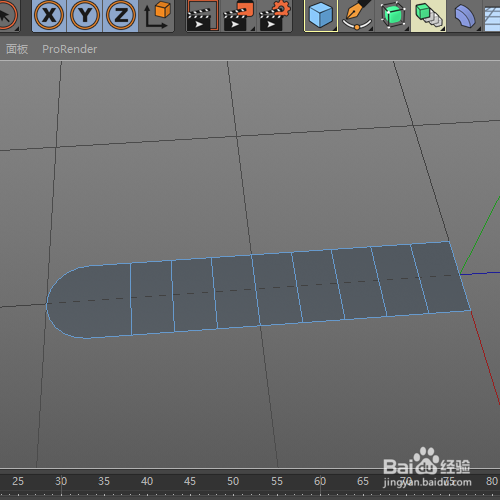This screenshot has width=500, height=500.
Task: Open the 面板 panel menu
Action: [x=17, y=49]
